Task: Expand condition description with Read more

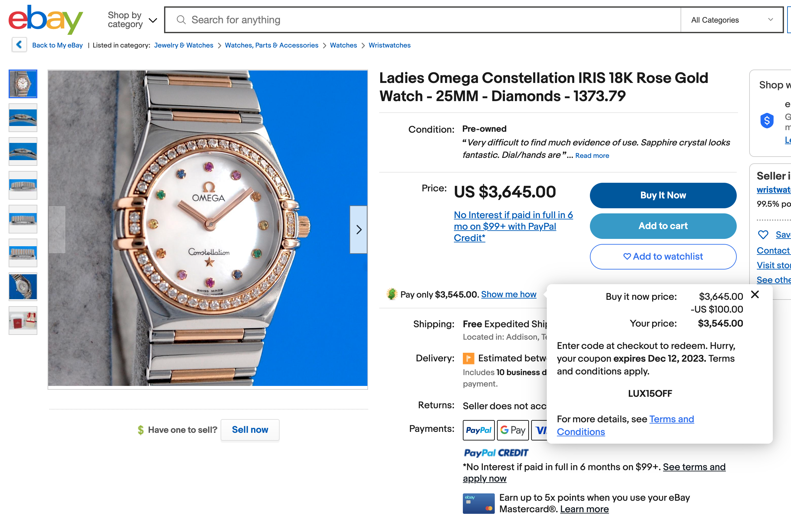Action: [x=592, y=156]
